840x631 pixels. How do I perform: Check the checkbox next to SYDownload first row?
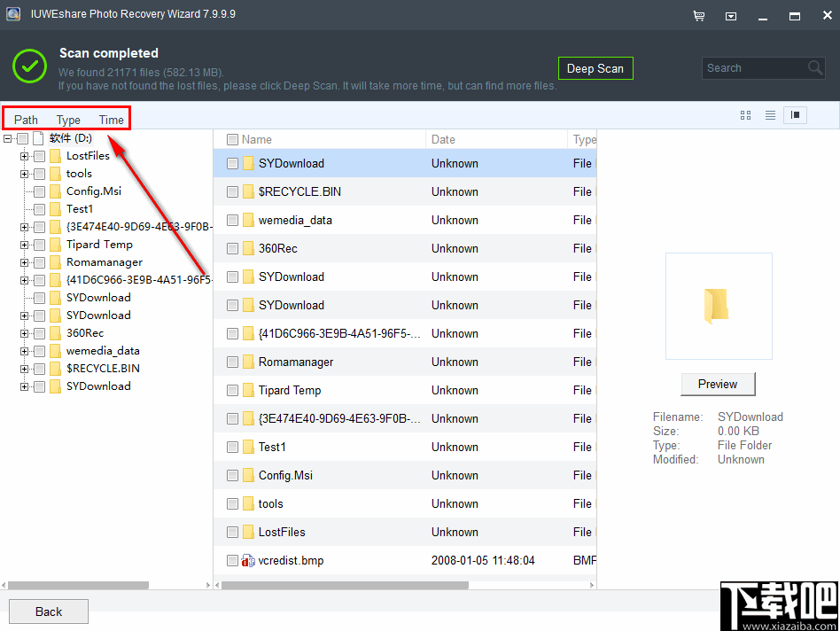click(232, 163)
